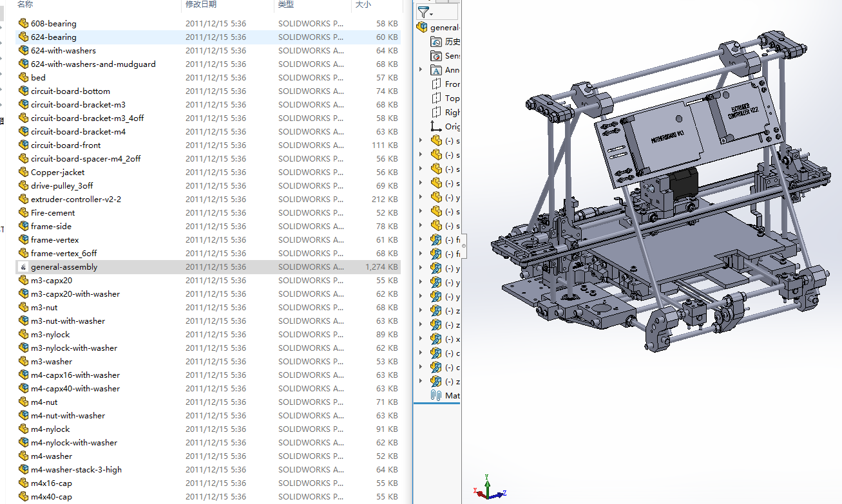Viewport: 842px width, 504px height.
Task: Select the general-assembly file row
Action: [x=64, y=266]
